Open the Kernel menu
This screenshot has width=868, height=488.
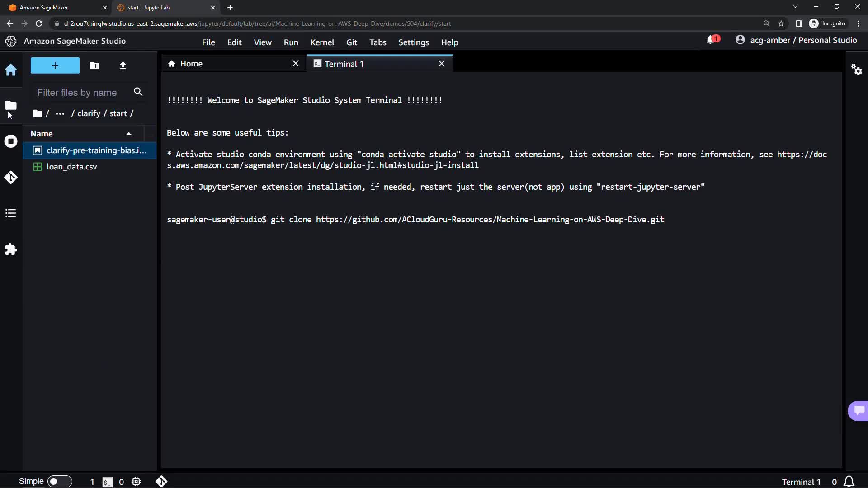322,42
